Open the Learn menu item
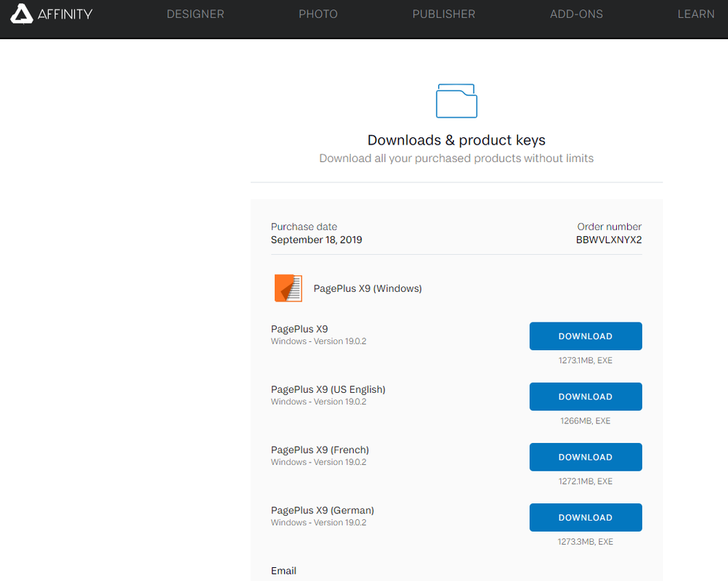 (x=696, y=14)
